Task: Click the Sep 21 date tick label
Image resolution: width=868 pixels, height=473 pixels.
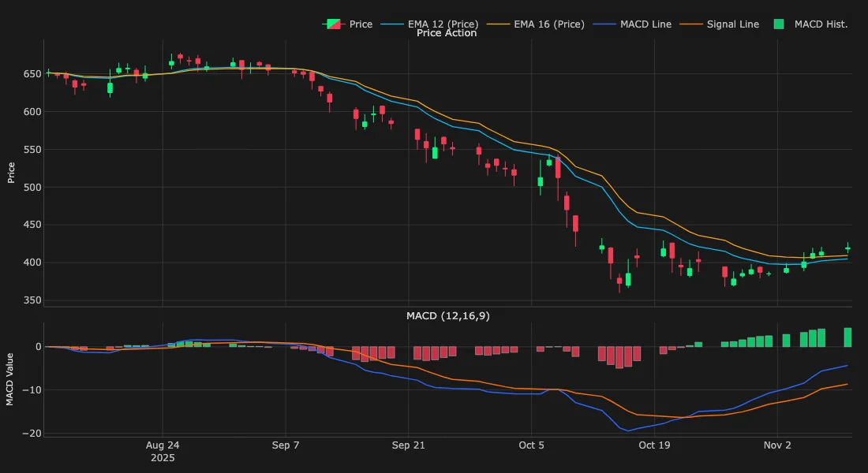Action: (409, 445)
